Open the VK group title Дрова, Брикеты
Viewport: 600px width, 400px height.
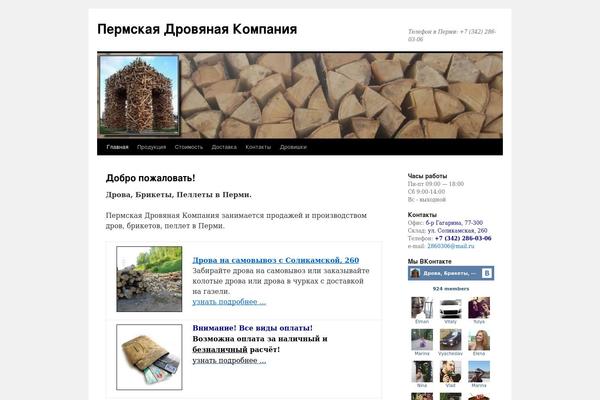click(x=450, y=273)
